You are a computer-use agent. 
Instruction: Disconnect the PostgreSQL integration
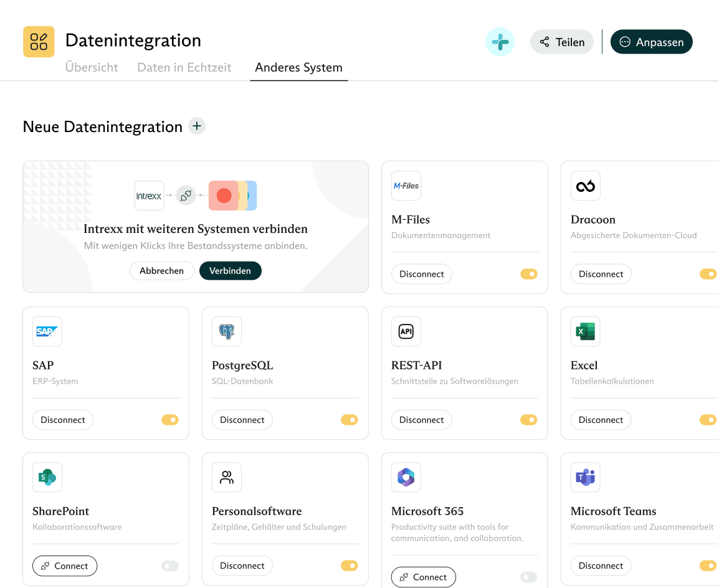242,420
